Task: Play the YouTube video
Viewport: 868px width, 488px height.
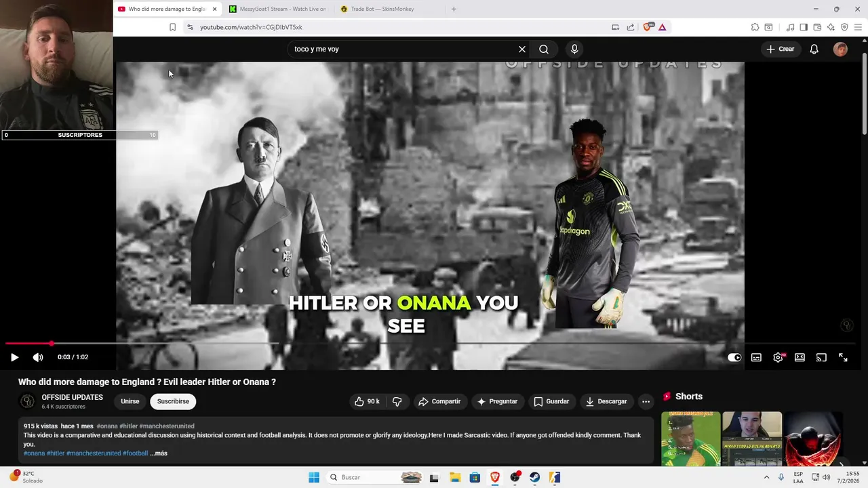Action: pos(14,357)
